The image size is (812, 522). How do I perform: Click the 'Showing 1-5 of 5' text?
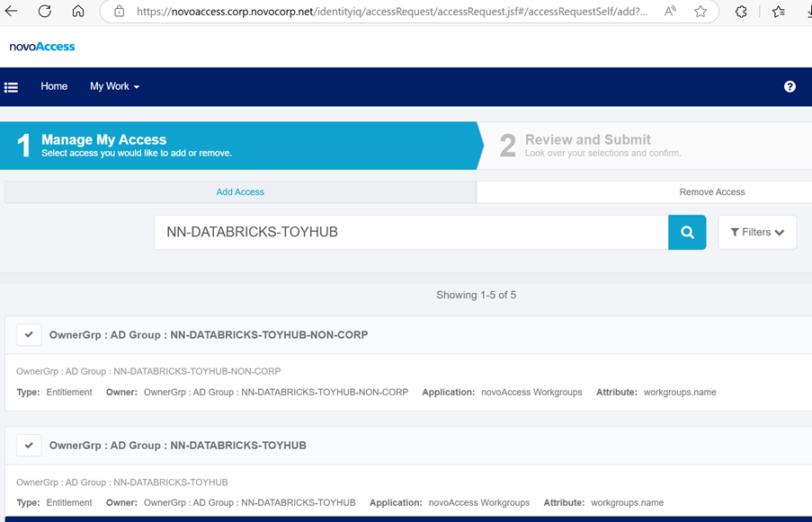pos(476,295)
